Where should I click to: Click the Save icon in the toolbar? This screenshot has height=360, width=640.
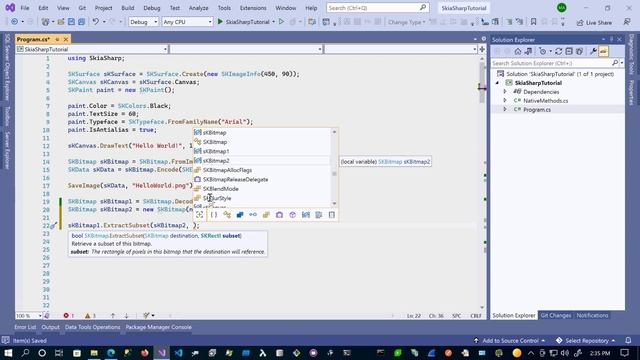pyautogui.click(x=71, y=22)
